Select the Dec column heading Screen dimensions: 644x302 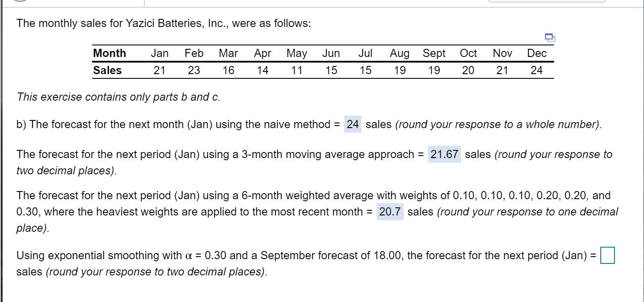coord(536,53)
